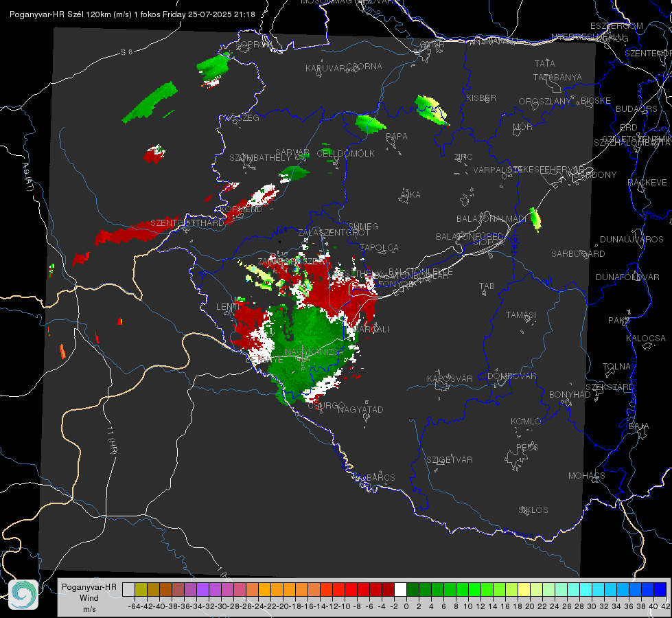
Task: Click the 'Wind' label in the legend
Action: pos(89,598)
